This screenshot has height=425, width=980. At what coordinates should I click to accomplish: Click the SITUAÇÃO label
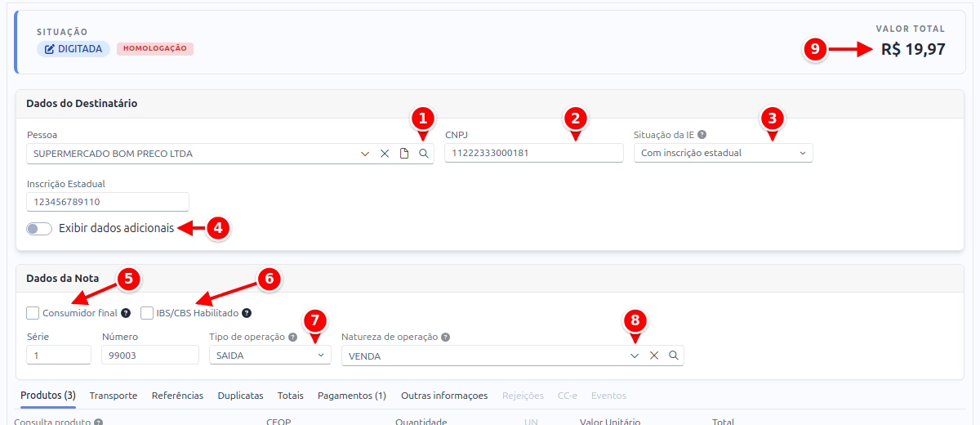point(62,32)
